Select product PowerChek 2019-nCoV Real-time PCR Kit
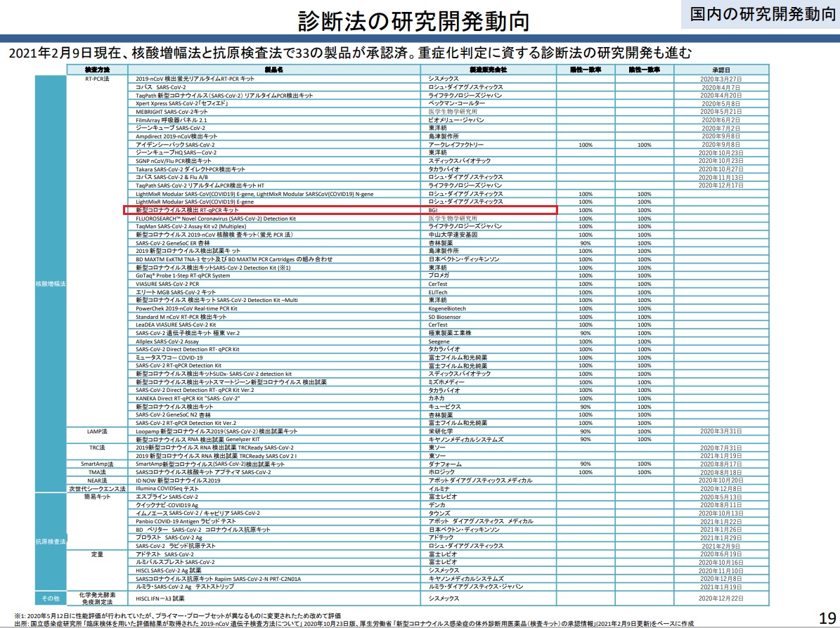 pos(186,308)
